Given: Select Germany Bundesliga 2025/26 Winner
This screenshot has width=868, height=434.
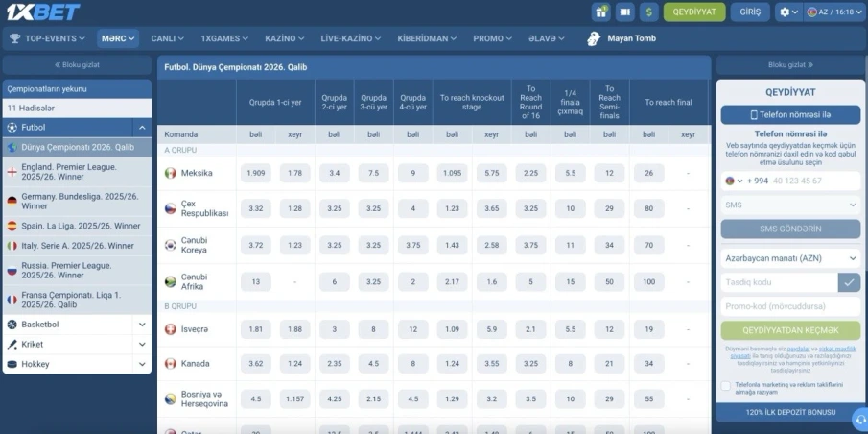Looking at the screenshot, I should pos(77,202).
